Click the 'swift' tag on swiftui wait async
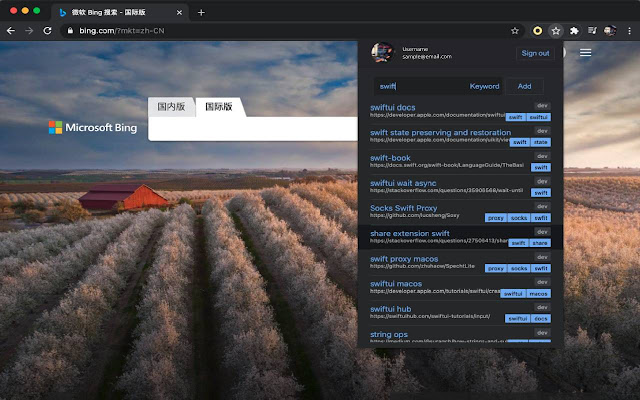Viewport: 640px width, 400px height. pos(540,193)
